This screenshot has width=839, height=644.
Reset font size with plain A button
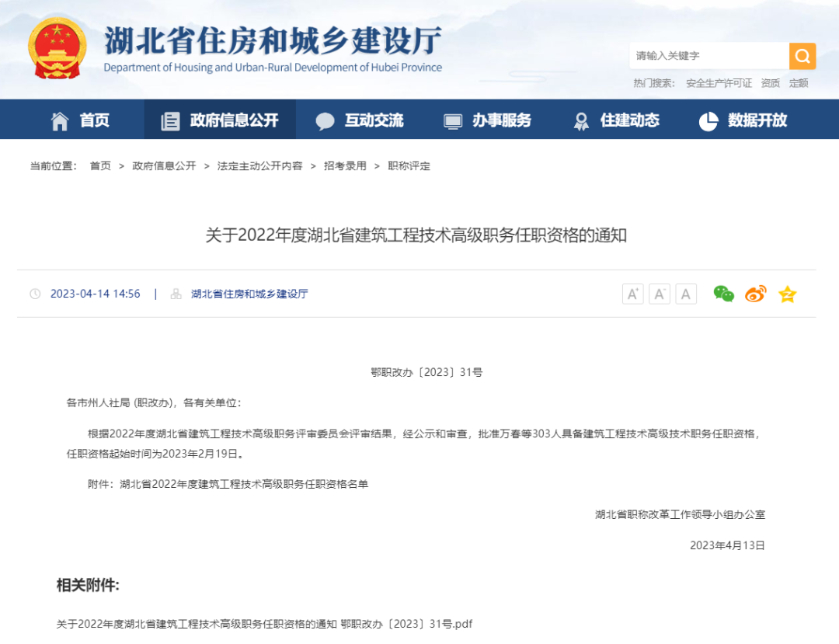coord(685,294)
